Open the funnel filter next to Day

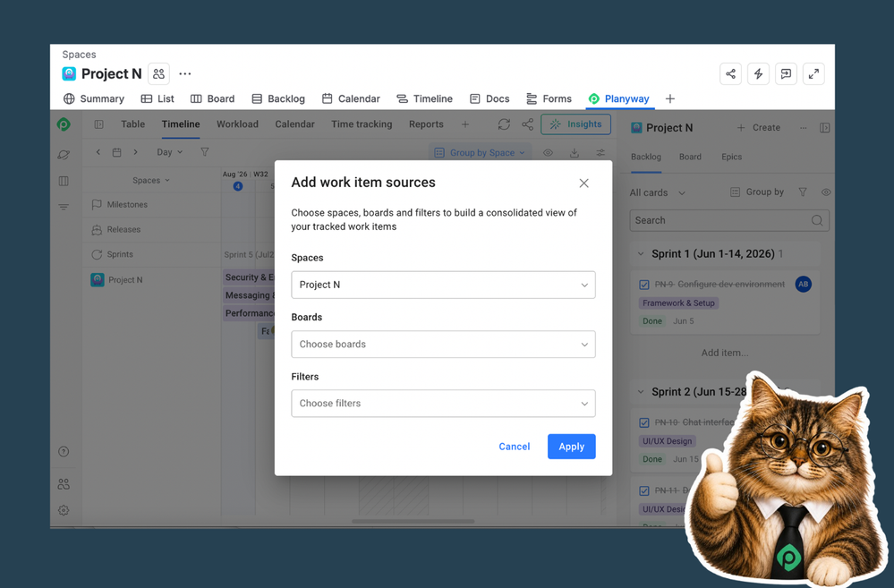(205, 152)
